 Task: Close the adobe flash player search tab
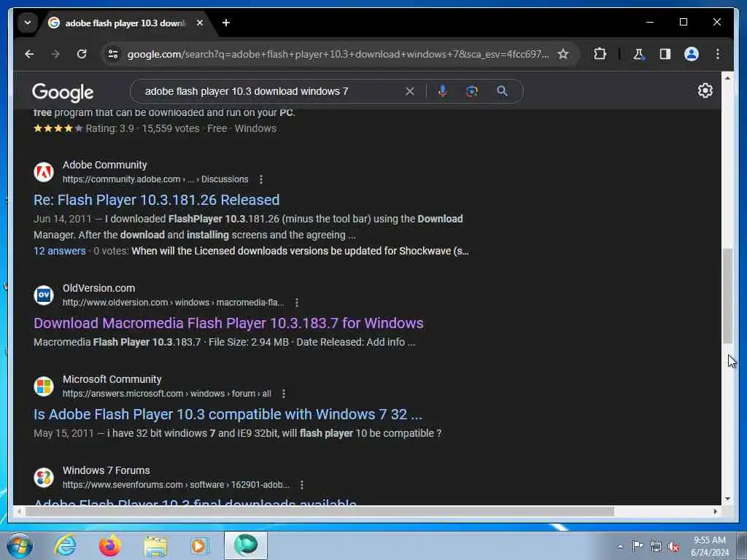click(x=200, y=23)
